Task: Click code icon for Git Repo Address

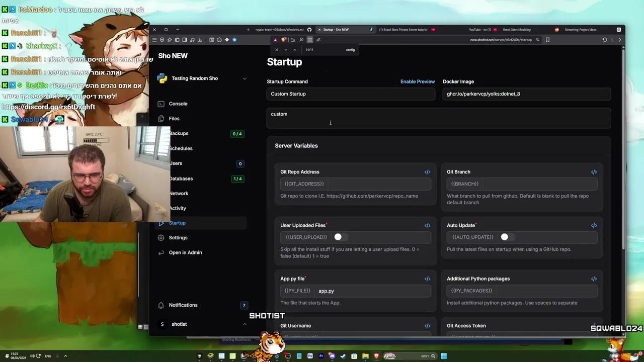Action: [x=427, y=172]
